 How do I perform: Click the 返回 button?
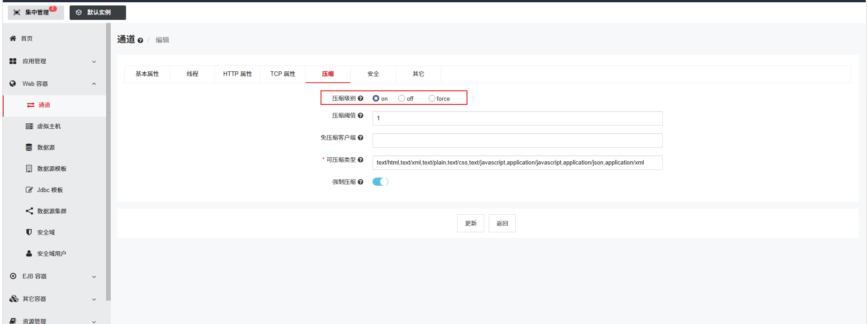tap(502, 223)
